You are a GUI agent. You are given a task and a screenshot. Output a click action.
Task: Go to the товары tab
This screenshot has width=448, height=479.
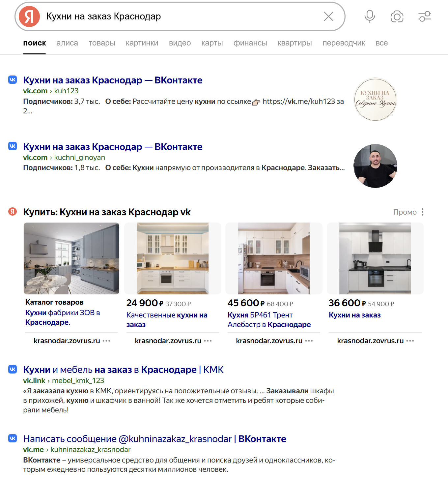[102, 43]
